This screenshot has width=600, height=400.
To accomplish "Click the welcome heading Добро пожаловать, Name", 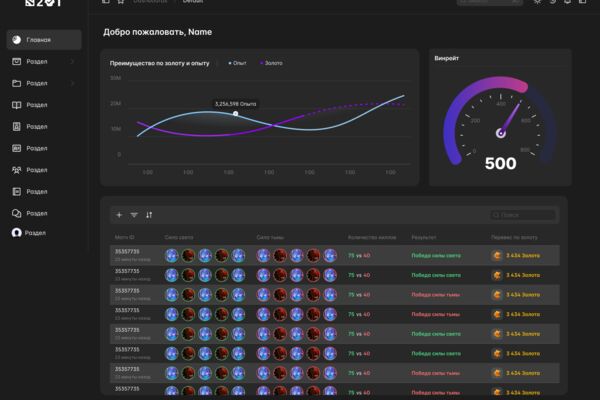I will point(157,32).
